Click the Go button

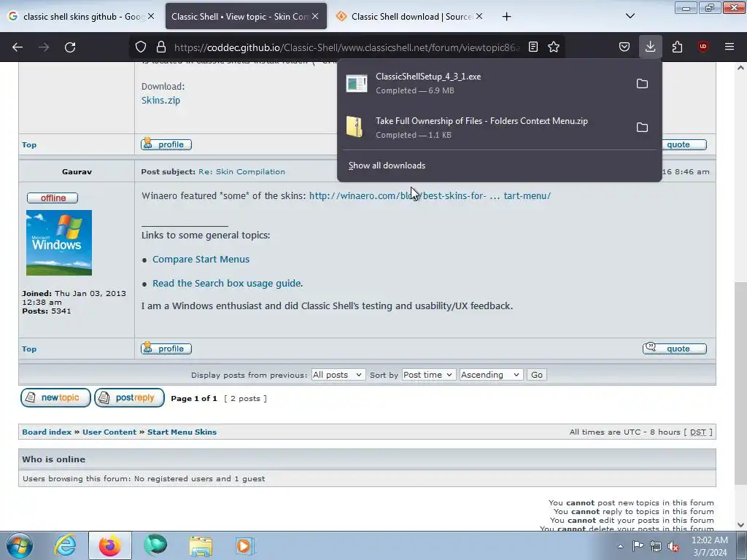(x=536, y=375)
